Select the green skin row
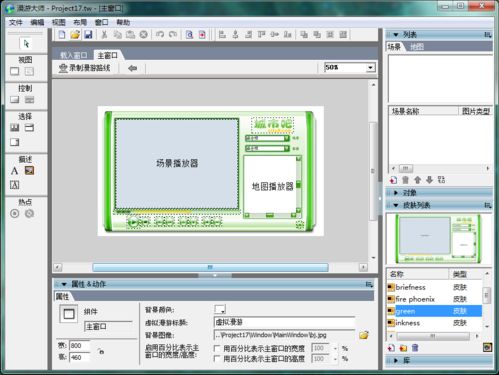The image size is (499, 375). pos(434,311)
